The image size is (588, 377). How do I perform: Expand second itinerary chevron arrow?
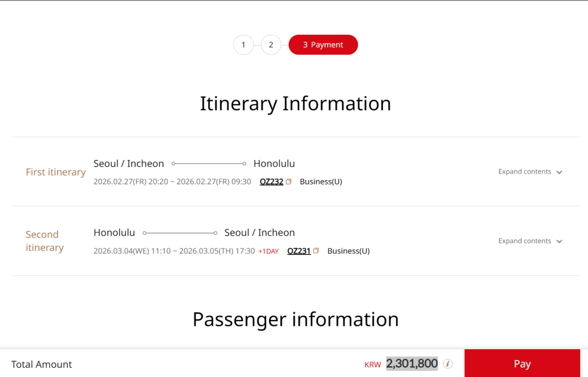[559, 242]
